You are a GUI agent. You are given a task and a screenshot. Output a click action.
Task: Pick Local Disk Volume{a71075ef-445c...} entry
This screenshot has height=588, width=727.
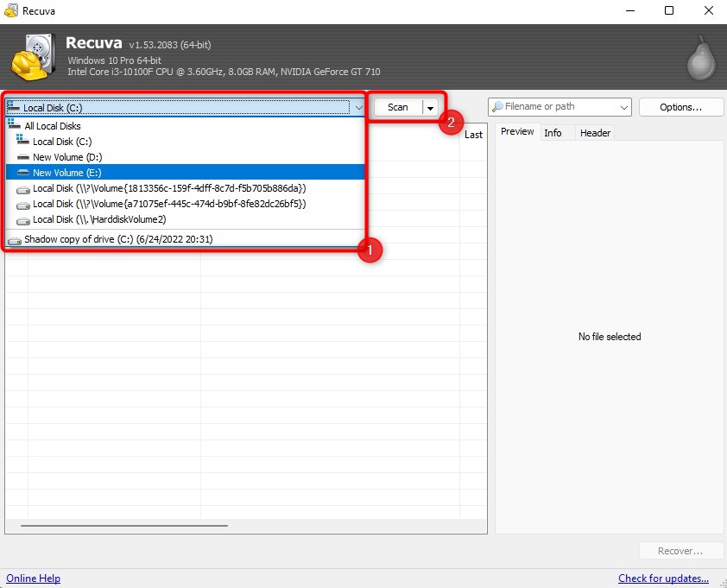click(185, 204)
